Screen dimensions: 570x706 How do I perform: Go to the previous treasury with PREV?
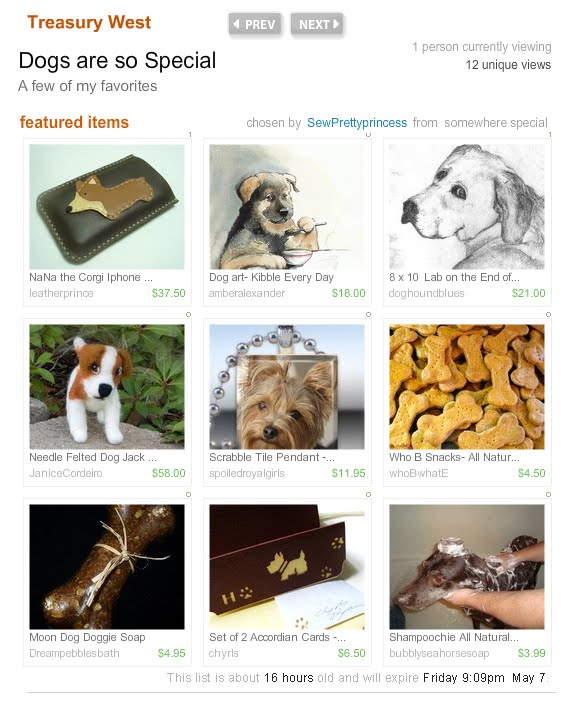pyautogui.click(x=255, y=24)
